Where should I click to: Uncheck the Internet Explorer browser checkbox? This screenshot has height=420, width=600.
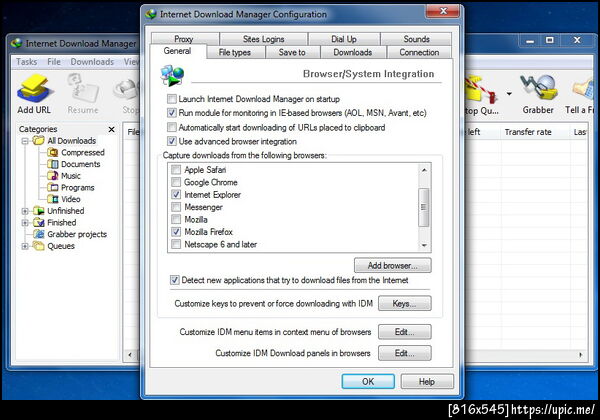coord(176,194)
